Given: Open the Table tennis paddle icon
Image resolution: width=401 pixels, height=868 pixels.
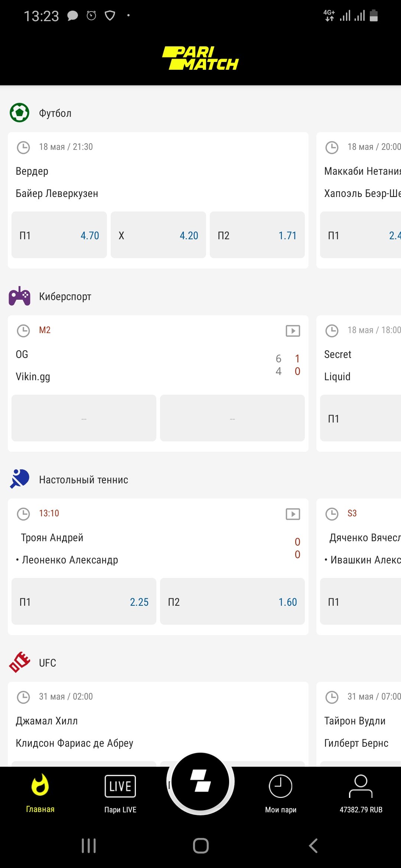Looking at the screenshot, I should click(19, 479).
